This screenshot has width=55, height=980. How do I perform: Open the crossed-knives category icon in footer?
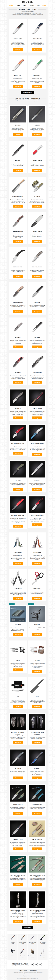tap(13, 950)
